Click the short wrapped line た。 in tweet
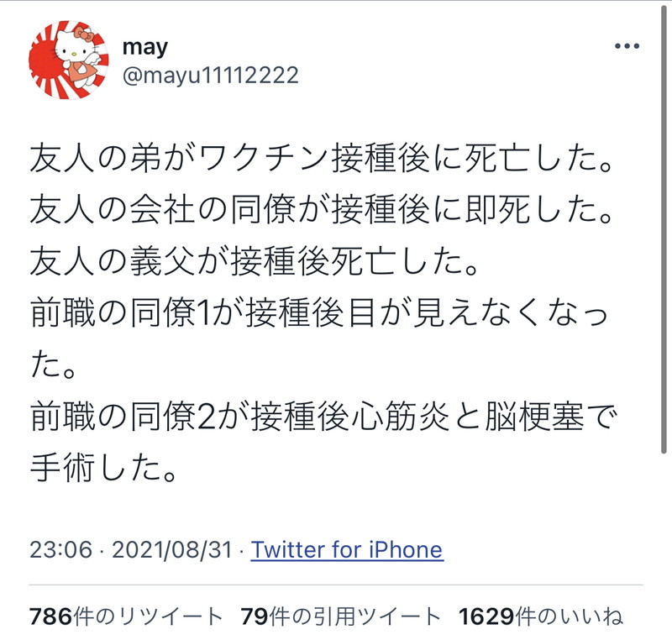 (x=53, y=365)
